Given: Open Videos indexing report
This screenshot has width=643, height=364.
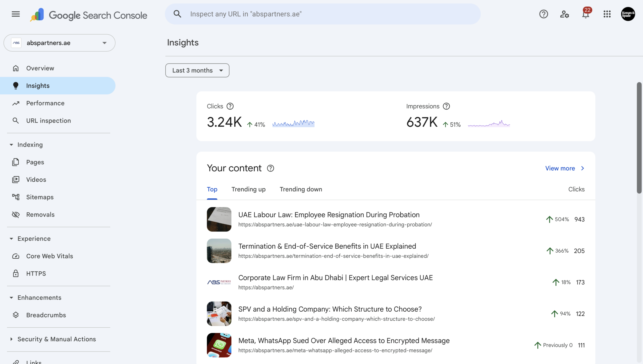Looking at the screenshot, I should [58, 180].
